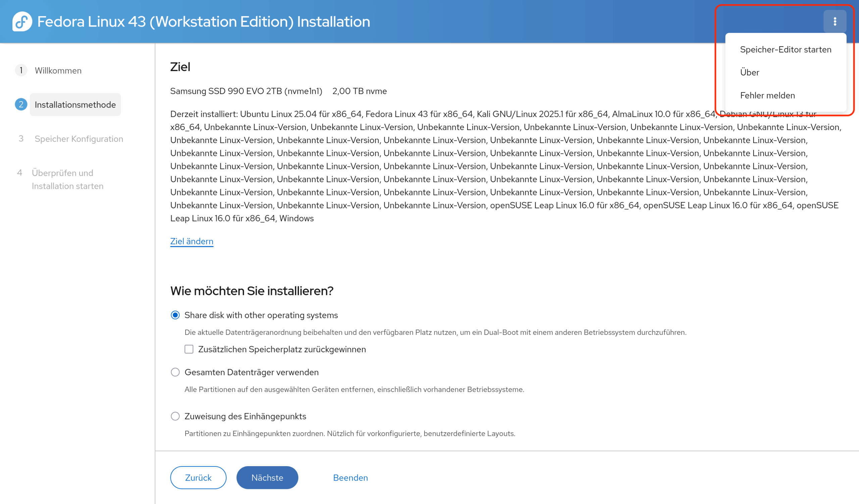859x504 pixels.
Task: Open Speicher Konfiguration step
Action: [x=79, y=139]
